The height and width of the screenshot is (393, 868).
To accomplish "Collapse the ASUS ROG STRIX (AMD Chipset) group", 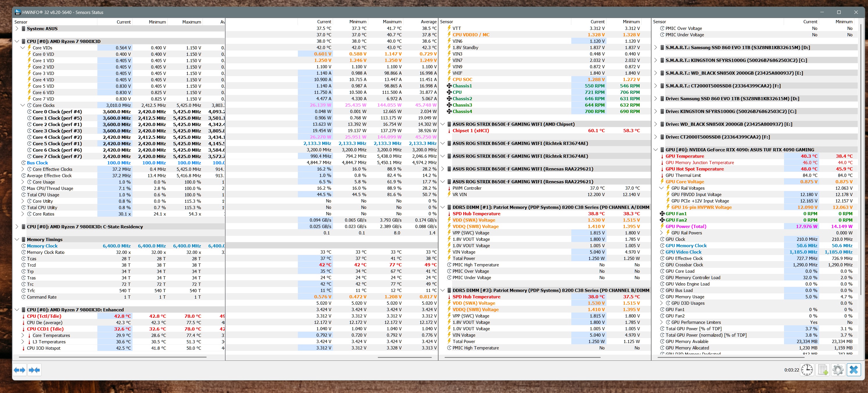I will [x=443, y=124].
